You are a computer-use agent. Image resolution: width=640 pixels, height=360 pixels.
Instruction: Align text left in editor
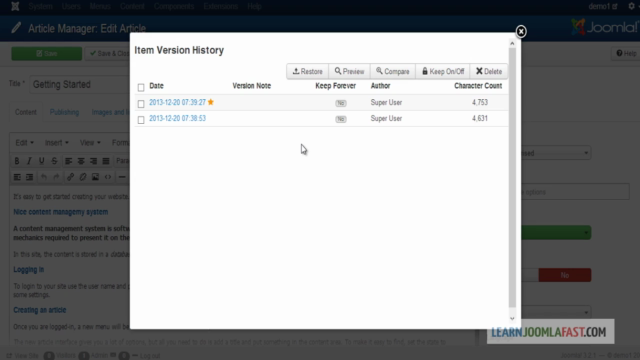click(x=69, y=161)
